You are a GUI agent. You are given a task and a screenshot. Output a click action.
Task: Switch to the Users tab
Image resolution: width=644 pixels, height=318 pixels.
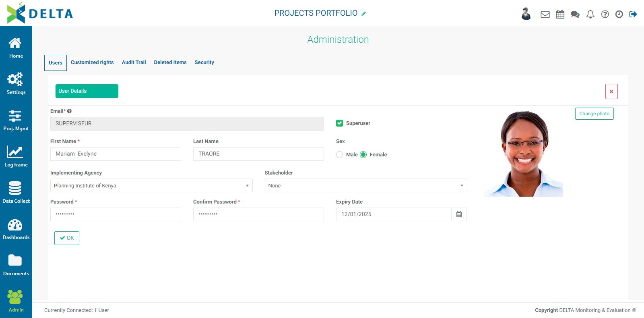[56, 63]
